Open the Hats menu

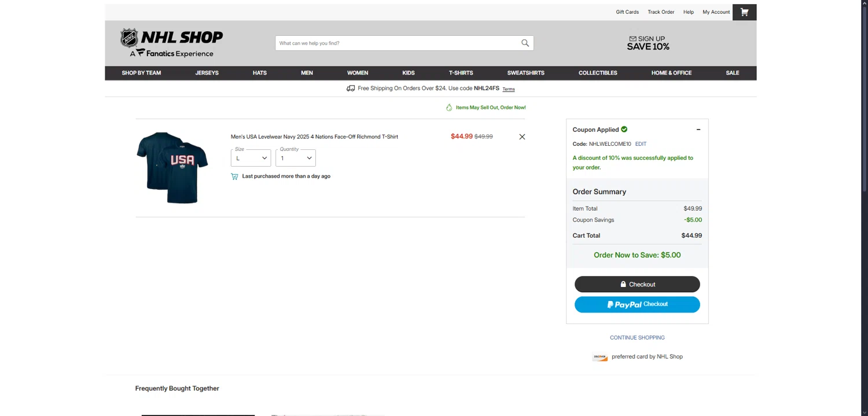pyautogui.click(x=260, y=73)
